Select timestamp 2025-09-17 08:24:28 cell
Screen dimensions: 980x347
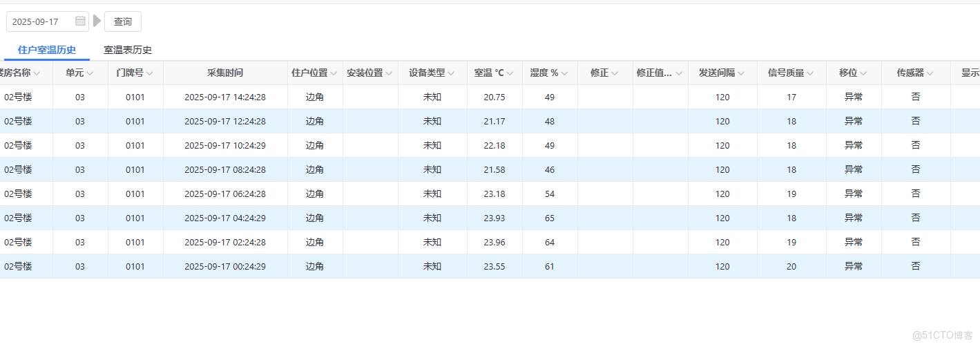click(x=225, y=169)
